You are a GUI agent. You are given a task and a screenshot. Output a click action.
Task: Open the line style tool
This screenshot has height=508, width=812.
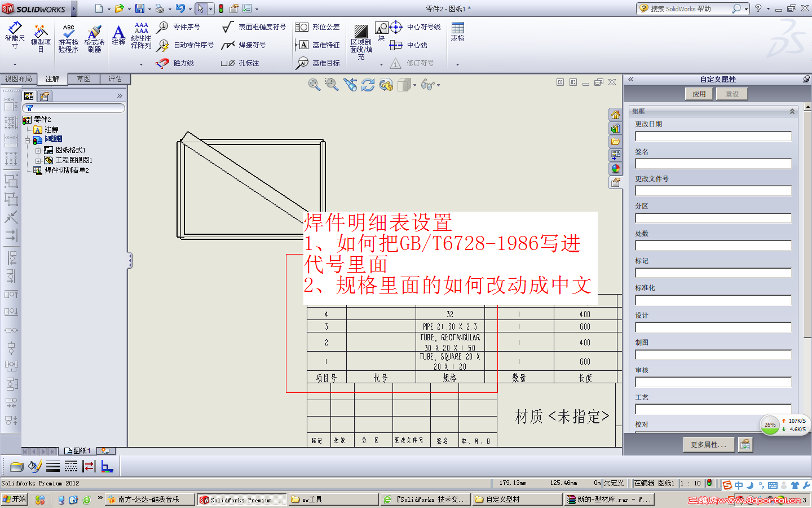(x=71, y=466)
